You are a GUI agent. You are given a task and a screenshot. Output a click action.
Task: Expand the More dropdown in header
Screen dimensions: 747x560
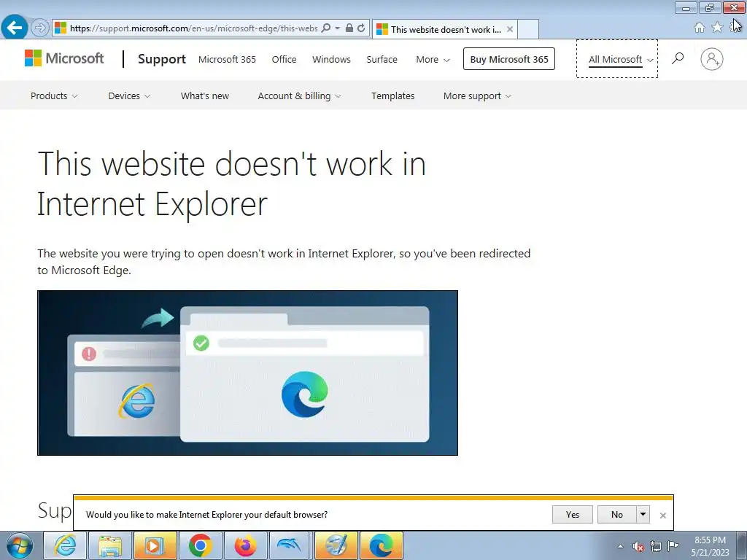tap(433, 60)
